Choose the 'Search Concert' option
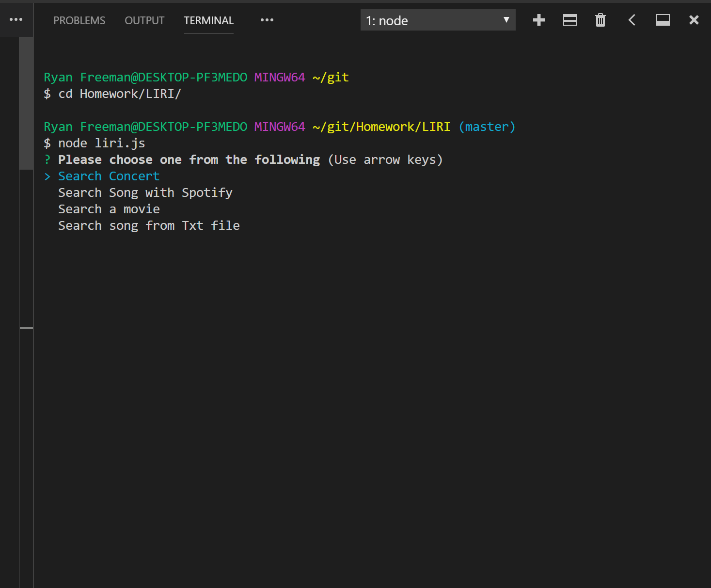Image resolution: width=711 pixels, height=588 pixels. (x=109, y=176)
